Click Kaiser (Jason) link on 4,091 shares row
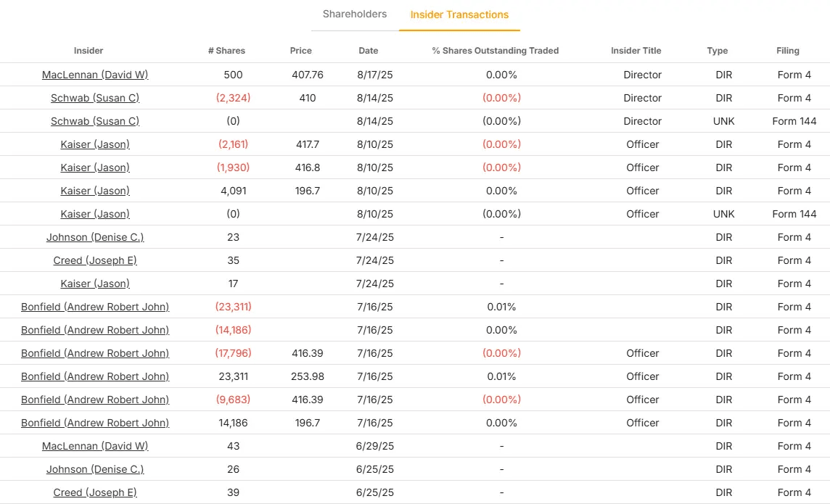Viewport: 830px width, 504px height. coord(95,191)
